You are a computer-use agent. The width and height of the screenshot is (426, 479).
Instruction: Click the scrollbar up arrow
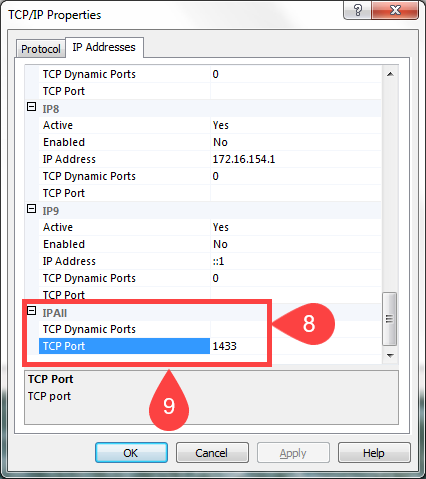(390, 74)
